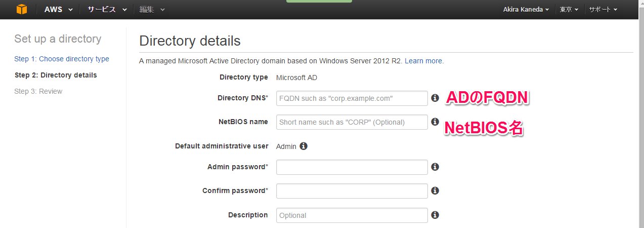Click into the NetBIOS name field
The image size is (644, 228).
coord(352,122)
